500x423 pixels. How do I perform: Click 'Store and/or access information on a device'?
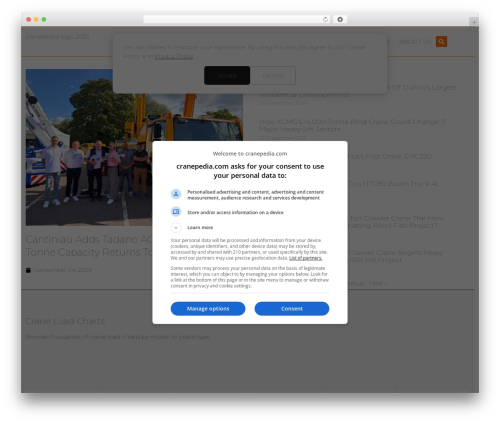pos(235,212)
